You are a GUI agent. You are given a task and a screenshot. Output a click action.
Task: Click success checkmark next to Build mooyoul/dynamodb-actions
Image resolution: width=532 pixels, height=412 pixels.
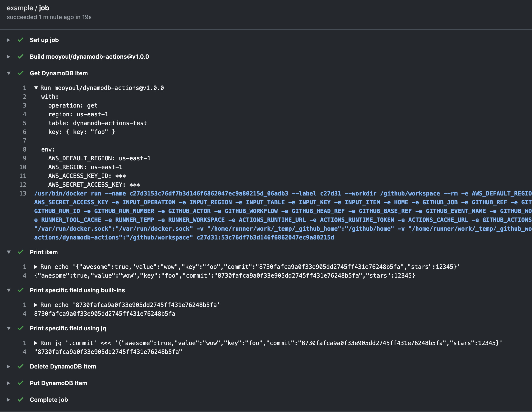(21, 56)
